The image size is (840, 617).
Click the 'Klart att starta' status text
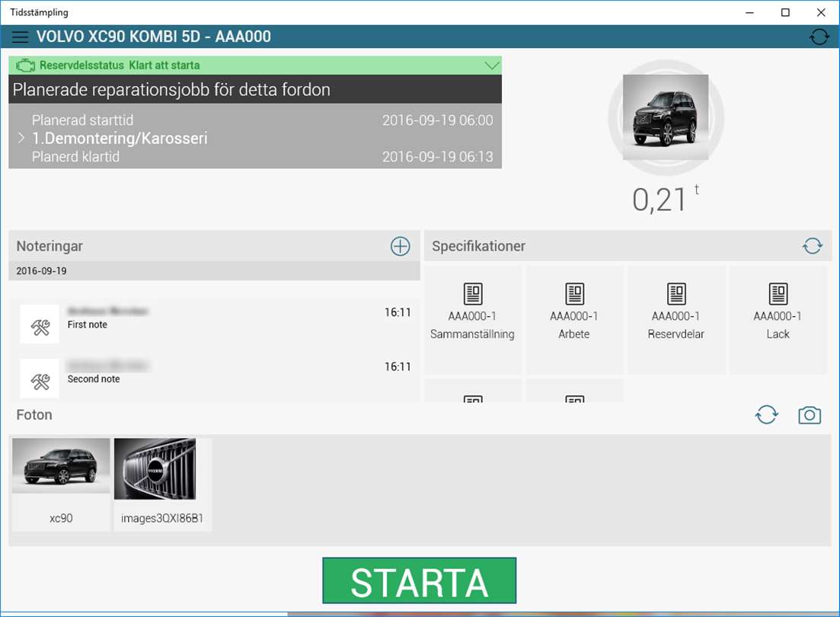point(164,66)
